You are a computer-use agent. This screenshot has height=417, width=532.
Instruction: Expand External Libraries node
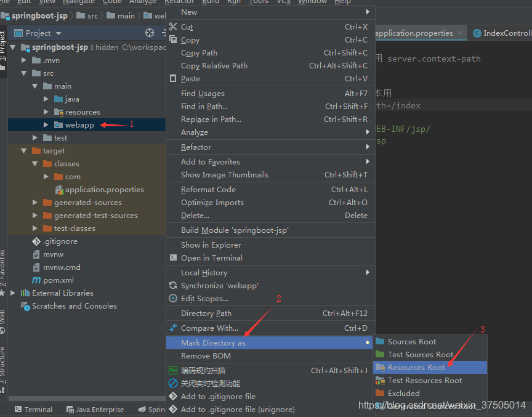tap(13, 293)
